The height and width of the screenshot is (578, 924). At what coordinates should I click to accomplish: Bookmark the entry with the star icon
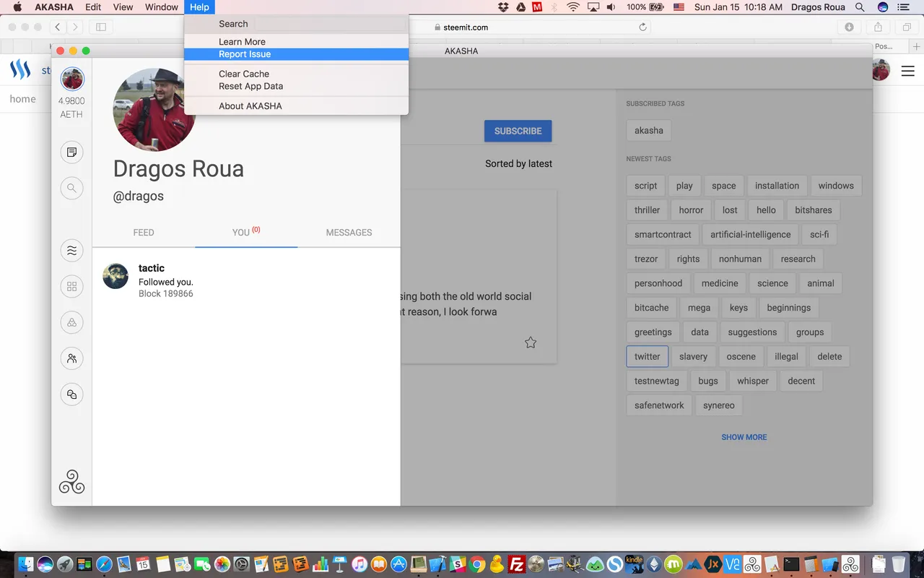tap(531, 342)
